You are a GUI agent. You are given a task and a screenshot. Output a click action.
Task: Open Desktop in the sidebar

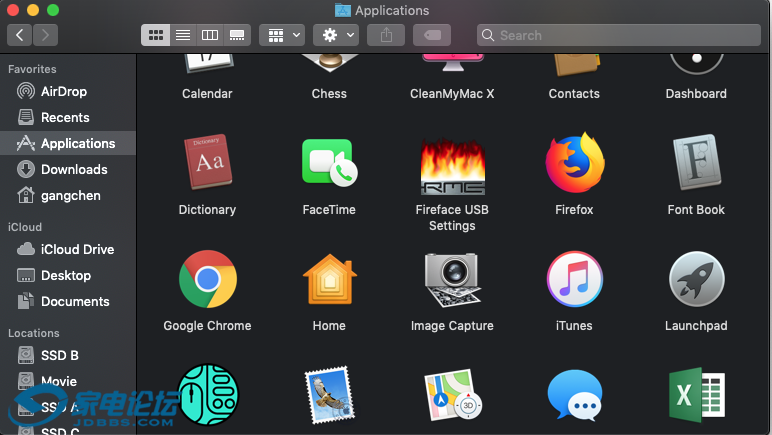[x=68, y=276]
